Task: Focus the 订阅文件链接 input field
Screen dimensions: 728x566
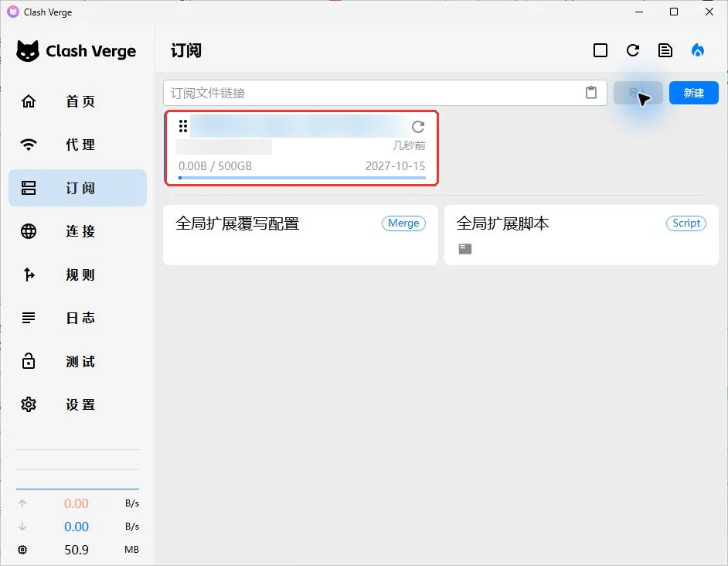Action: pyautogui.click(x=385, y=93)
